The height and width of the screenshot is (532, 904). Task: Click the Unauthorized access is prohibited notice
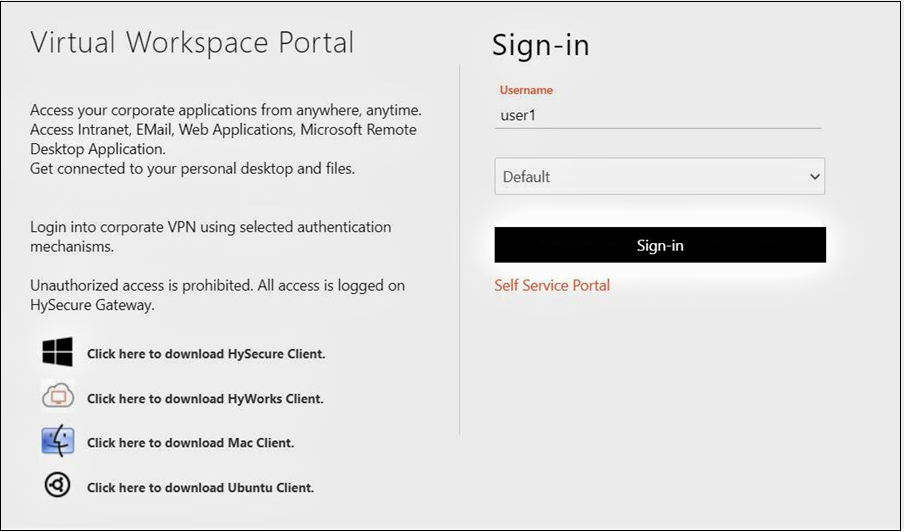click(217, 295)
